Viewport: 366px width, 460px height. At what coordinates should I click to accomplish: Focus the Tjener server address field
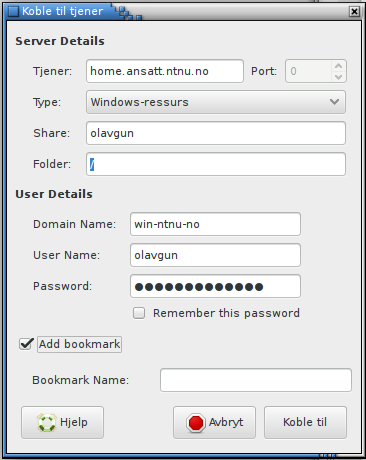pyautogui.click(x=165, y=71)
